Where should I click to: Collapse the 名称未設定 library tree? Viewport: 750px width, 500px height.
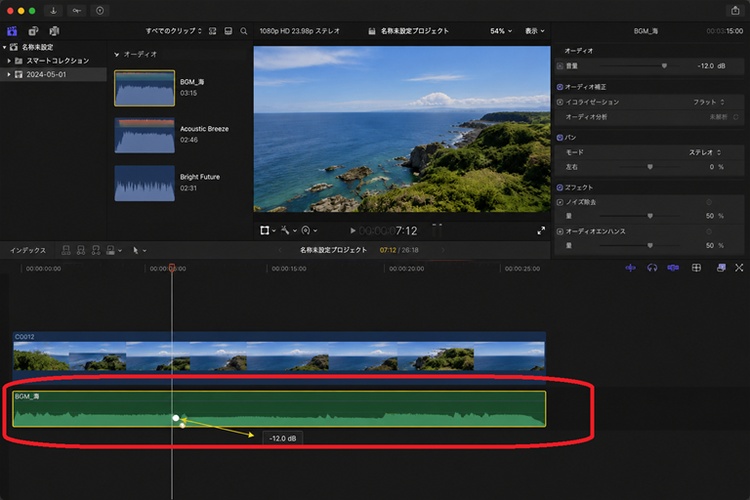(x=4, y=47)
